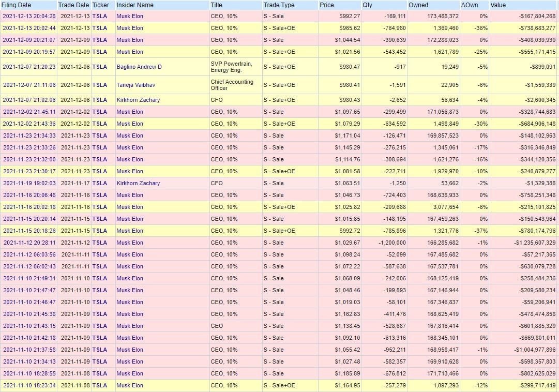Click the Insider Name column header
This screenshot has width=559, height=392.
(135, 5)
